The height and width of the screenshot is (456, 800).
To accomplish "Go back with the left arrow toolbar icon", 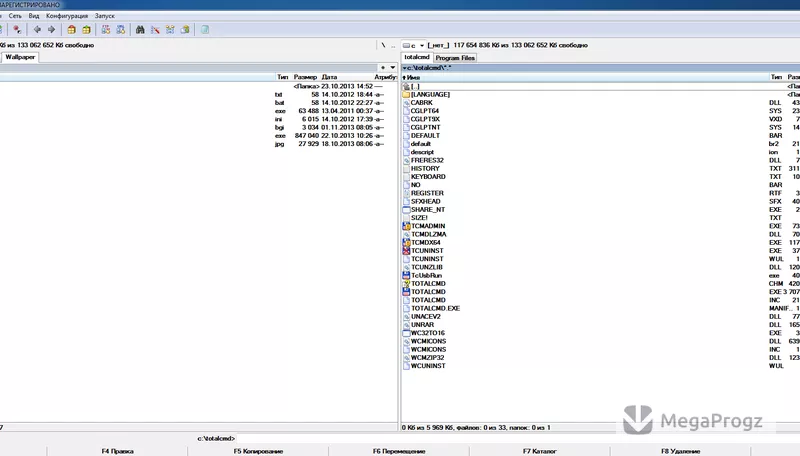I will 37,30.
